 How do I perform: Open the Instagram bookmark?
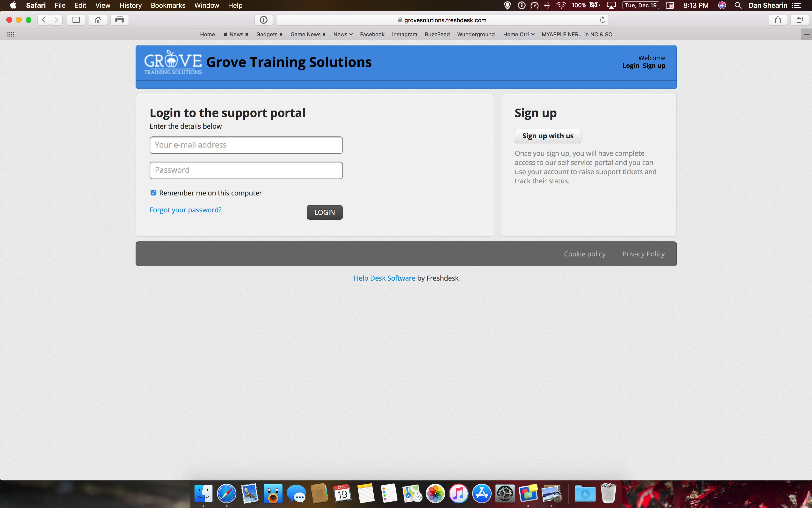point(404,34)
